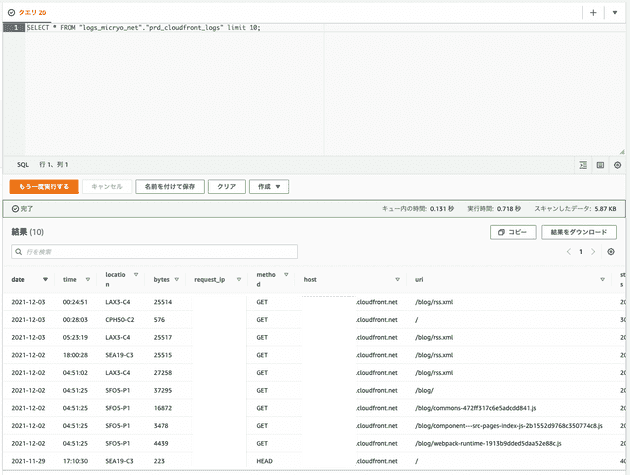The height and width of the screenshot is (475, 630).
Task: Select cell with time 00:24:51
Action: pos(75,302)
